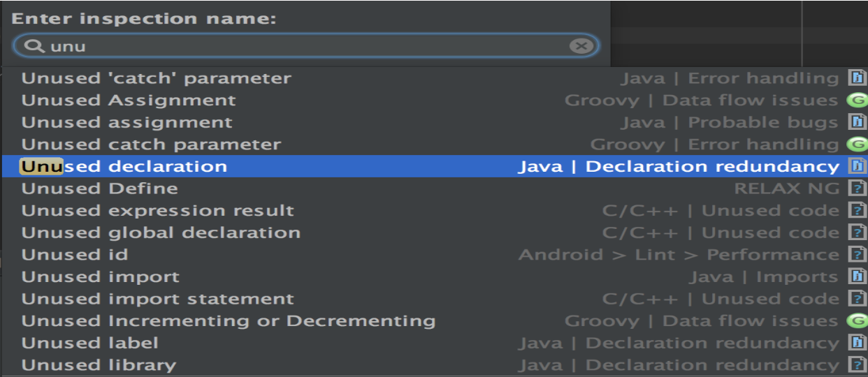Select Unused assignment Java inspection
The width and height of the screenshot is (868, 377).
click(x=127, y=123)
